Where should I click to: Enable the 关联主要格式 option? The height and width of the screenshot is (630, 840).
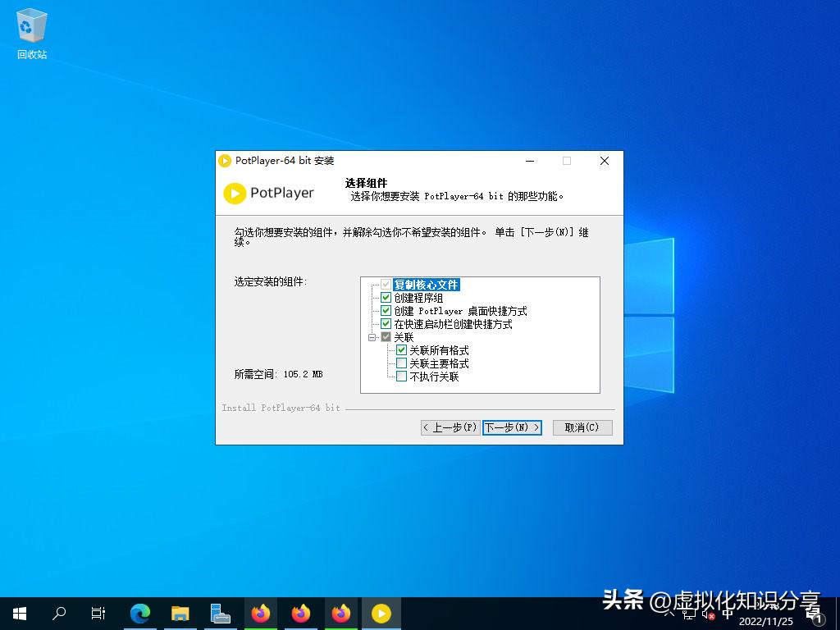[x=401, y=363]
